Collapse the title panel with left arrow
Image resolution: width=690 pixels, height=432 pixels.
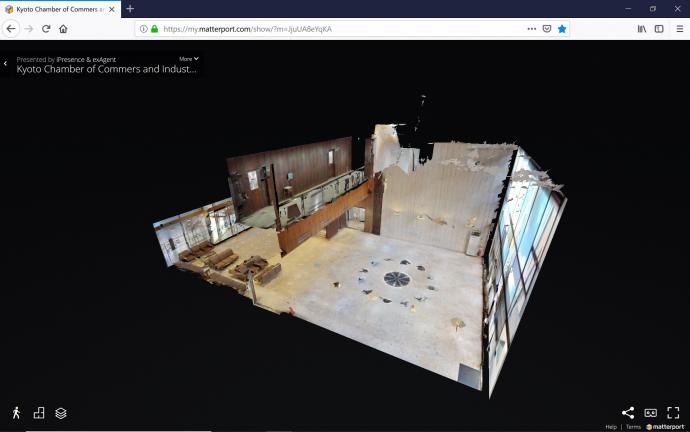pyautogui.click(x=6, y=64)
